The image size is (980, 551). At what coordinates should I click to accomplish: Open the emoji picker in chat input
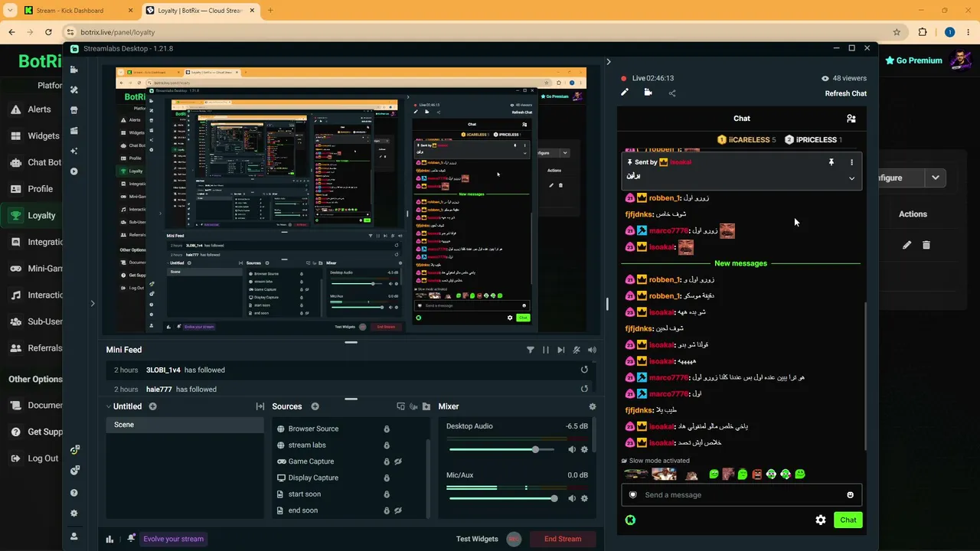click(850, 495)
